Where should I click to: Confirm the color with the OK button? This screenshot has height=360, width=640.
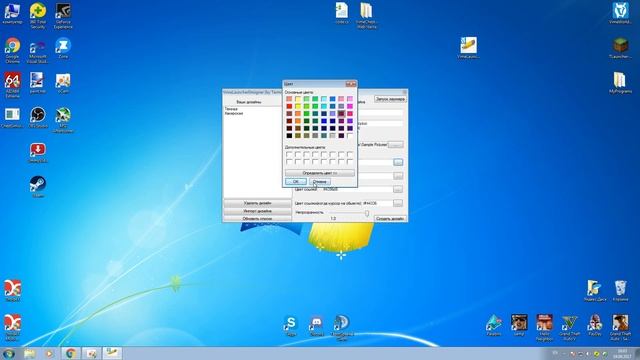[x=296, y=182]
